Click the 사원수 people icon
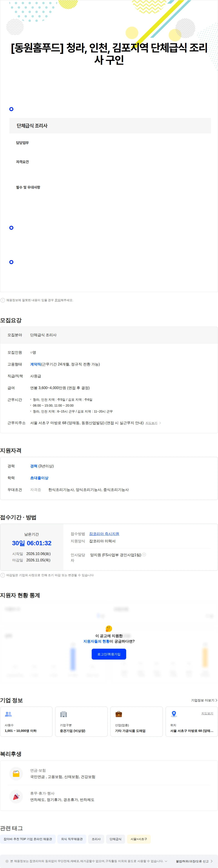 click(8, 714)
